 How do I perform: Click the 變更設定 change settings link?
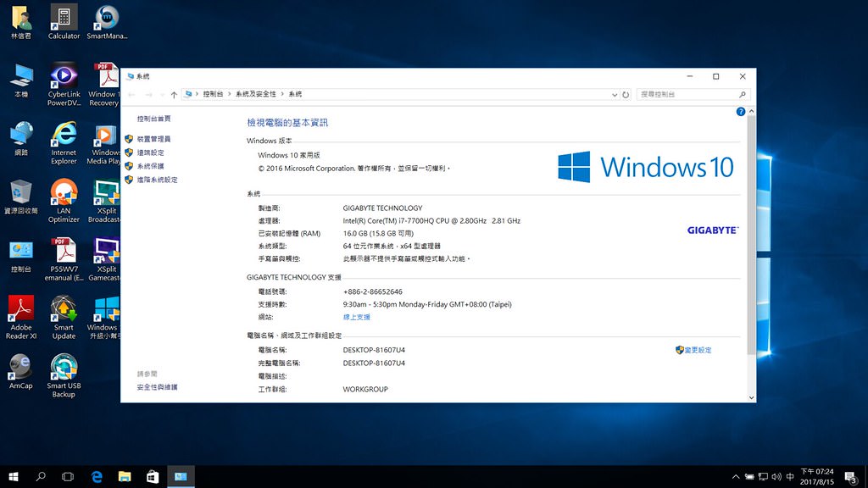(698, 350)
